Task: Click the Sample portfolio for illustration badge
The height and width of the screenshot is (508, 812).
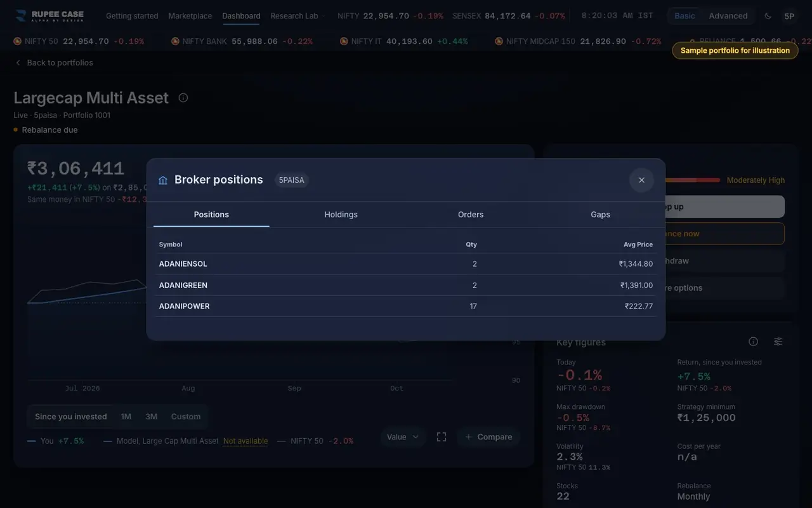Action: (x=735, y=50)
